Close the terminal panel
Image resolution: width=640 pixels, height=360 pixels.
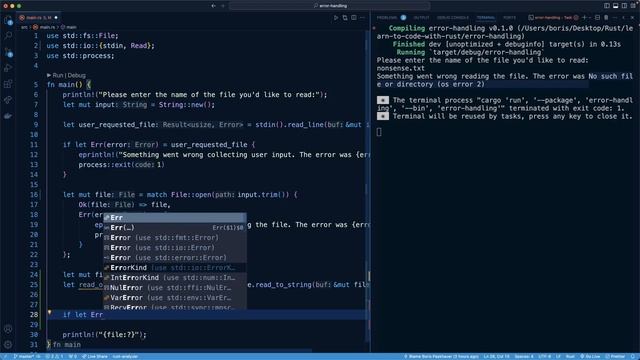point(632,18)
